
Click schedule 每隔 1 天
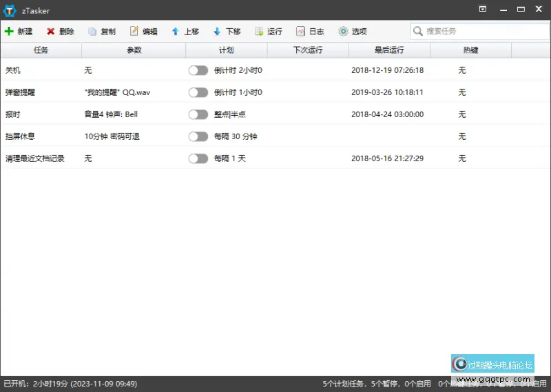tap(230, 158)
